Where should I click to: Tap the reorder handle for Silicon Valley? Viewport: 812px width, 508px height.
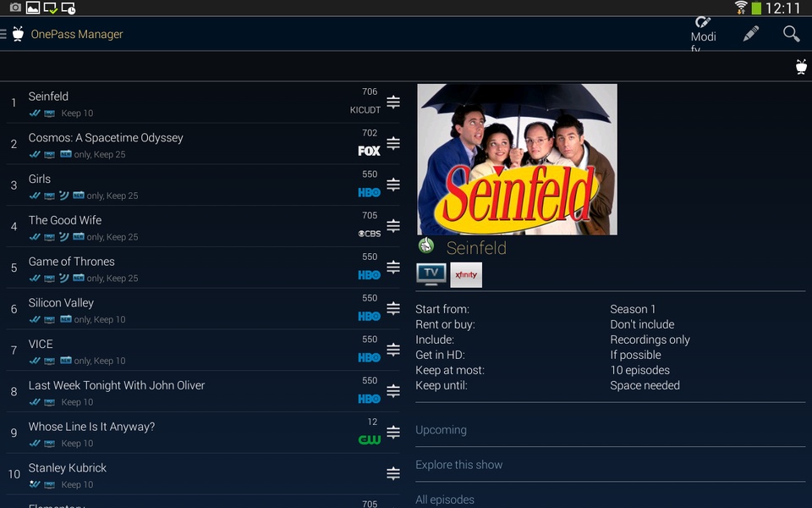[393, 308]
